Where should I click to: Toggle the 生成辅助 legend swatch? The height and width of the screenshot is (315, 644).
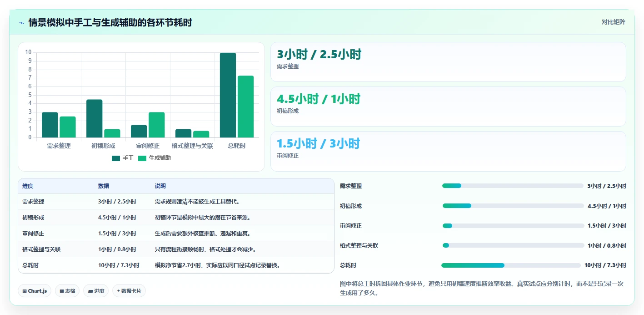(x=142, y=158)
